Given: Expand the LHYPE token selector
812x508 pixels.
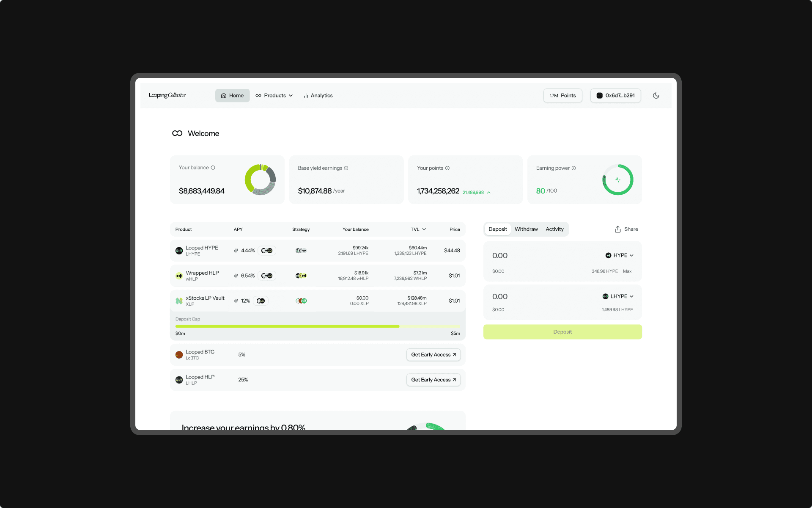Looking at the screenshot, I should click(618, 296).
